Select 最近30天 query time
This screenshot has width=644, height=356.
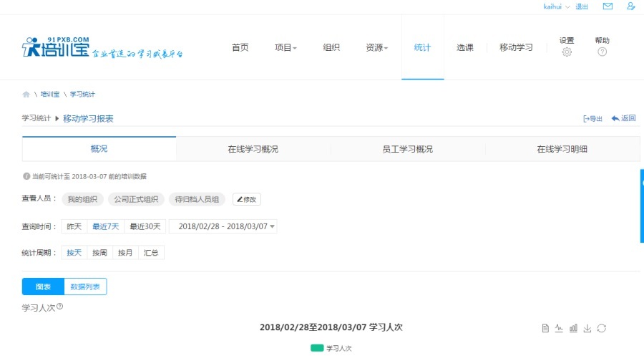(x=145, y=226)
